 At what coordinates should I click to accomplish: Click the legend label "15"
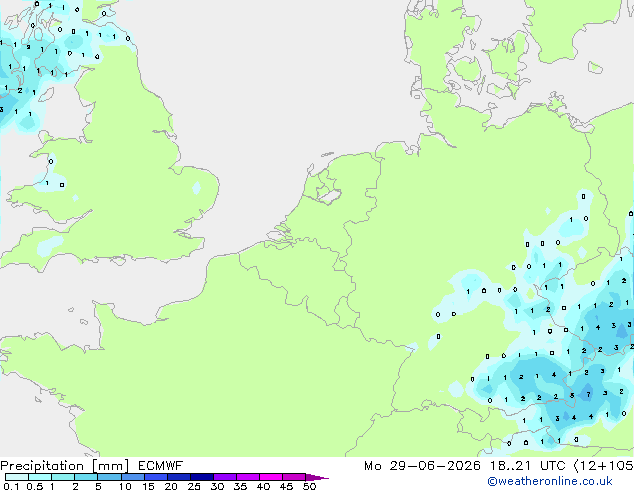148,486
